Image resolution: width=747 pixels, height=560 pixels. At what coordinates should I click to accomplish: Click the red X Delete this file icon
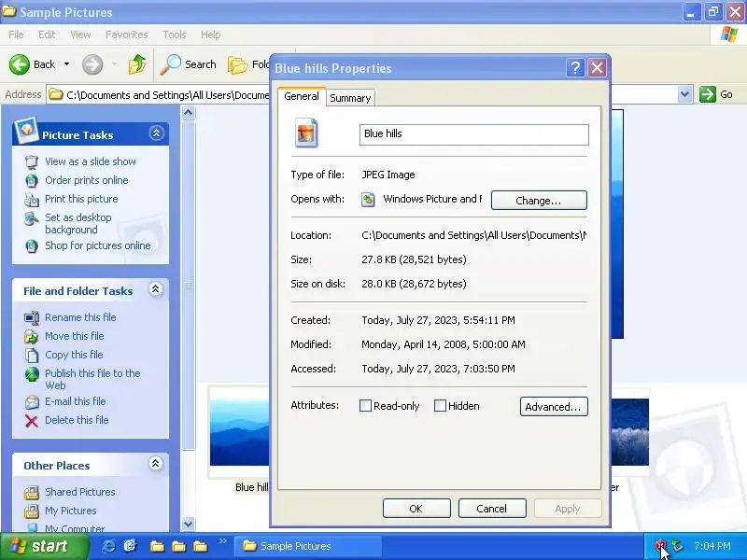point(32,421)
